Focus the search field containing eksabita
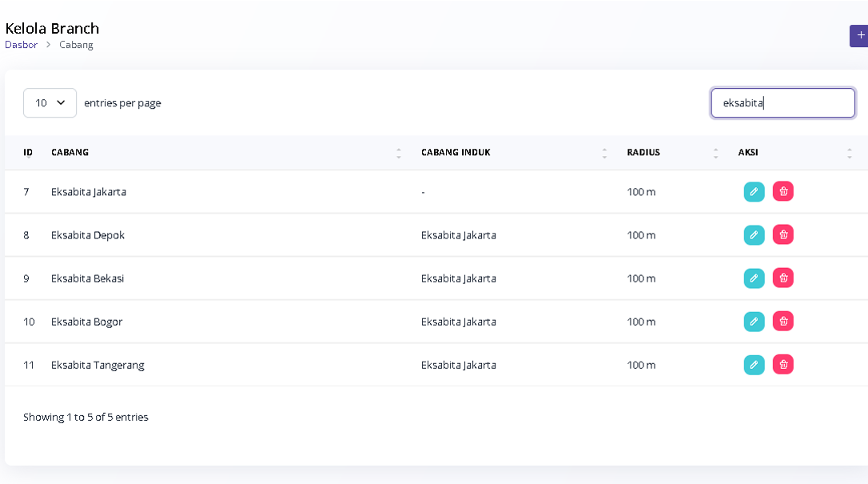868x484 pixels. click(782, 103)
